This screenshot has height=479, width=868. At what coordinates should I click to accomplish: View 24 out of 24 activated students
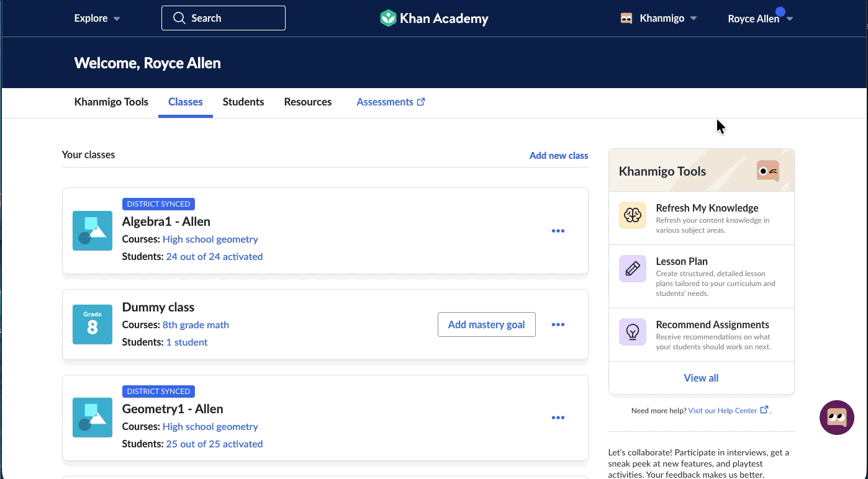click(214, 256)
